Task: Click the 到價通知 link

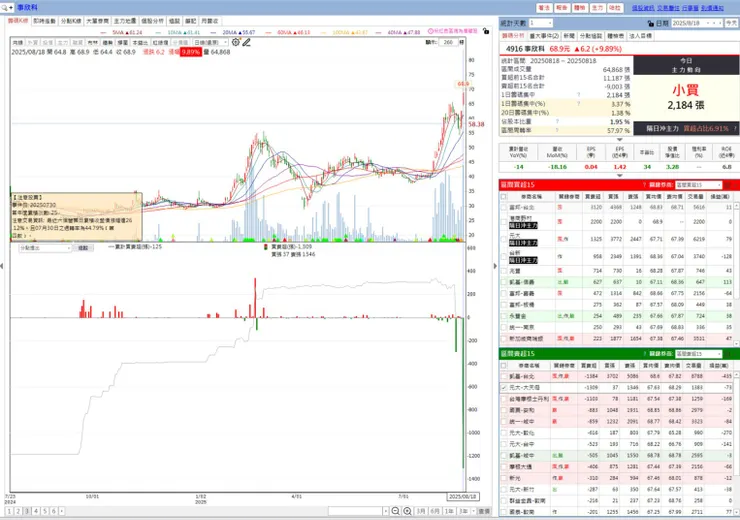Action: [x=712, y=8]
